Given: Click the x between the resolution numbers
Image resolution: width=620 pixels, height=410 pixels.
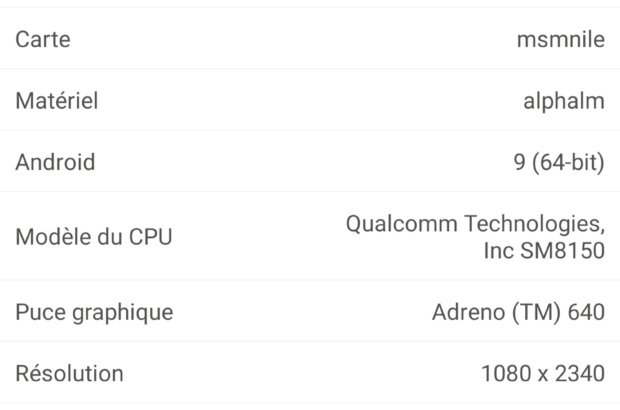Looking at the screenshot, I should click(542, 375).
